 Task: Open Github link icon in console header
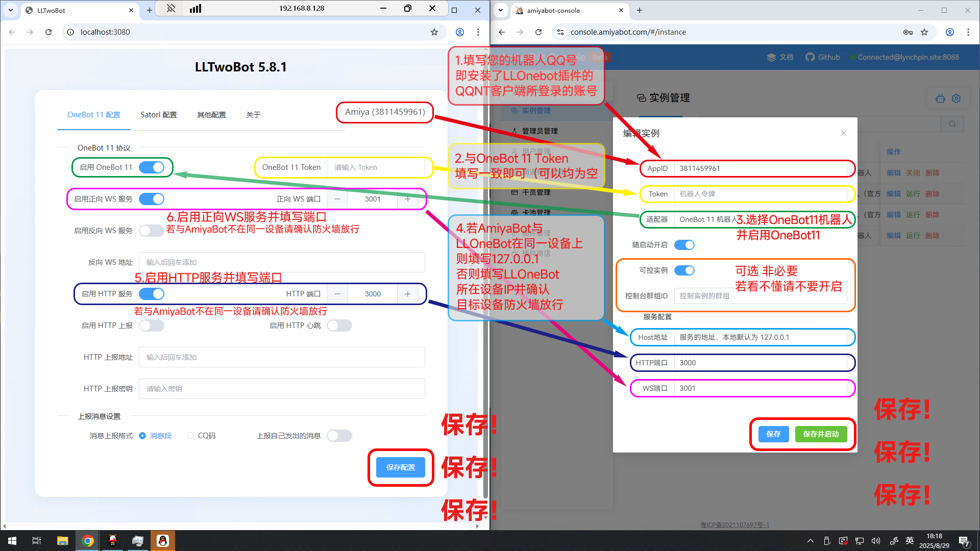click(x=810, y=57)
